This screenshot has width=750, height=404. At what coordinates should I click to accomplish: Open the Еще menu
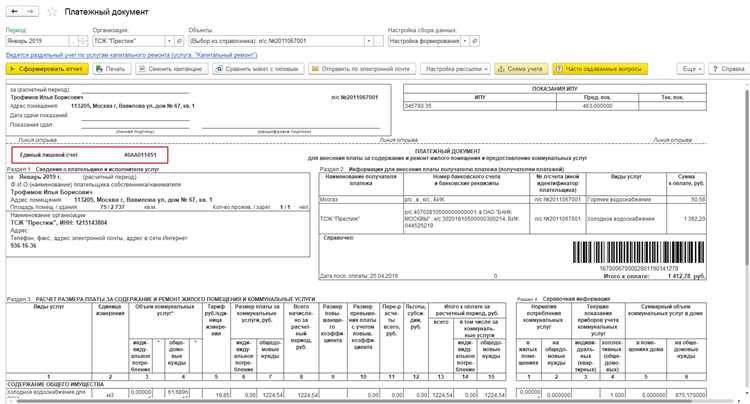pyautogui.click(x=691, y=68)
